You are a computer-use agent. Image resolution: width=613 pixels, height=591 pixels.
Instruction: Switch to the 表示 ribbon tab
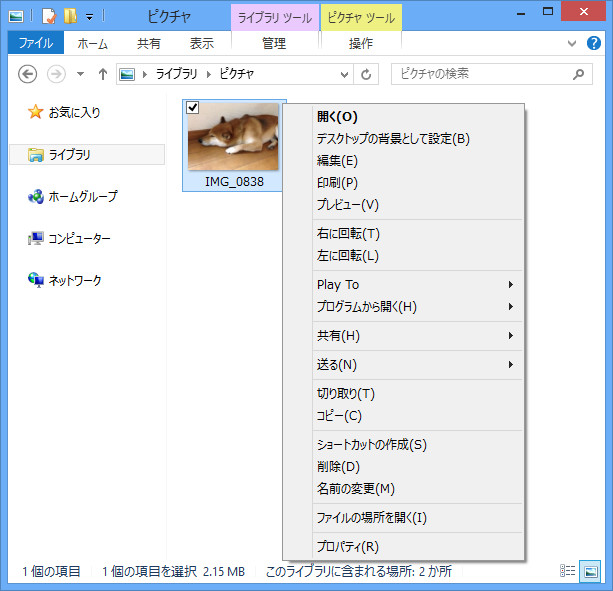(x=202, y=43)
